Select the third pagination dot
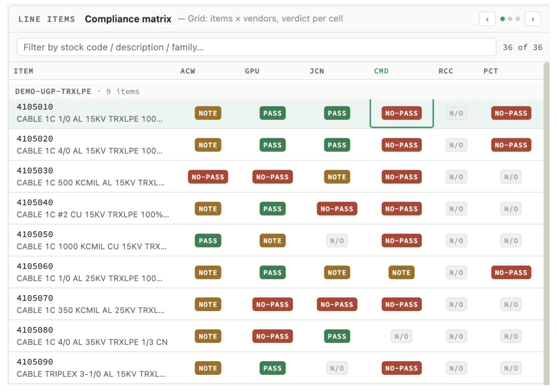 (517, 19)
